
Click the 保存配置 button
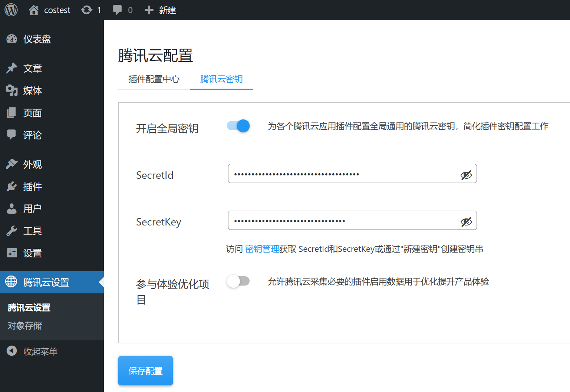145,371
